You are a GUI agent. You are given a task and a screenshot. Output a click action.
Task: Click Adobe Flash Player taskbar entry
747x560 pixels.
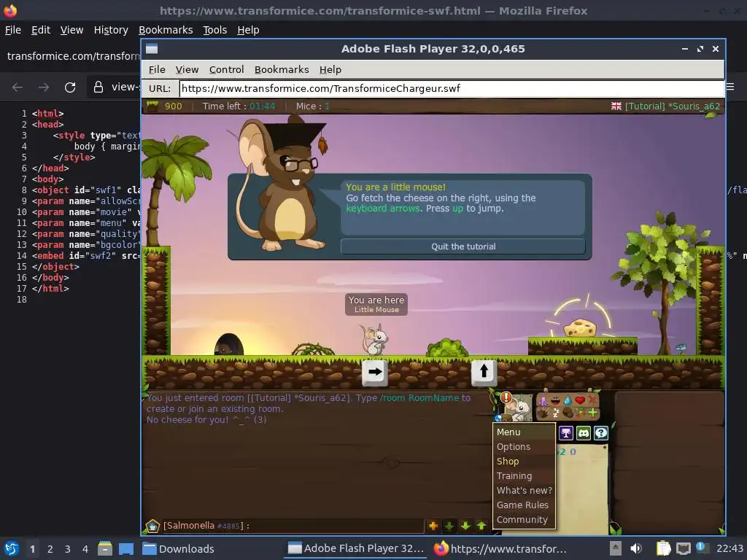point(356,548)
